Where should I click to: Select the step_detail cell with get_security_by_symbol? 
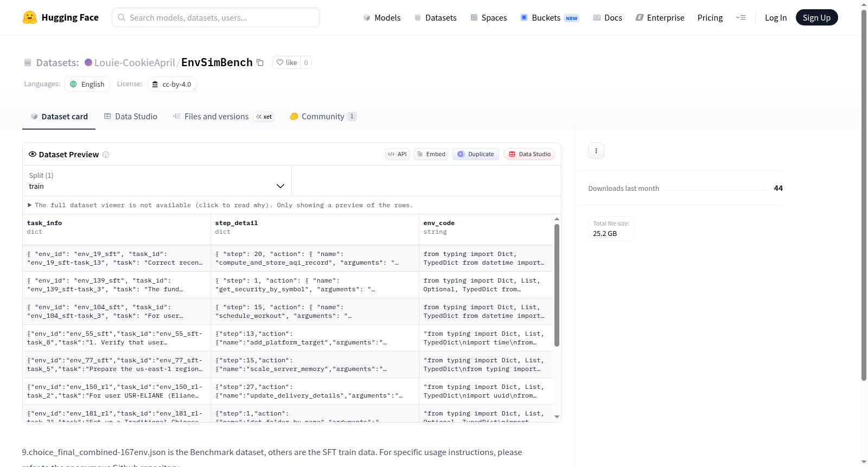(315, 285)
